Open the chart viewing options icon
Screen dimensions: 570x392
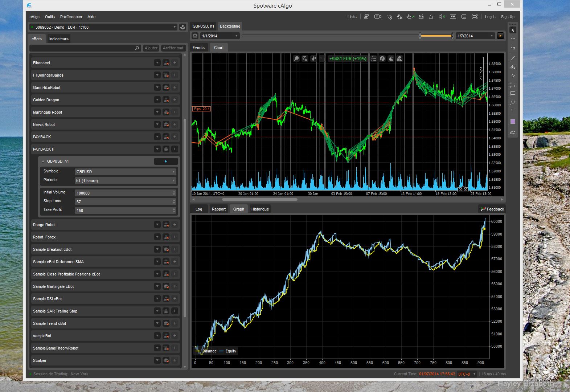(305, 58)
